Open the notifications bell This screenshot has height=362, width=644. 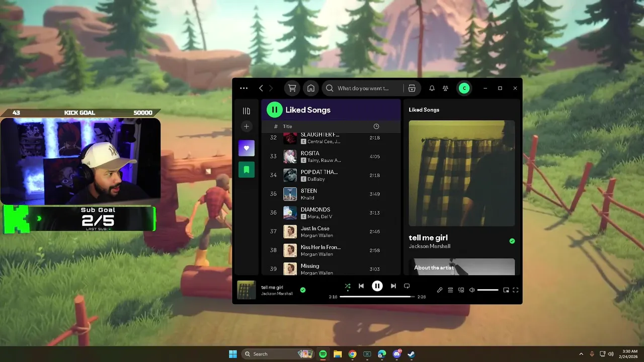(432, 88)
